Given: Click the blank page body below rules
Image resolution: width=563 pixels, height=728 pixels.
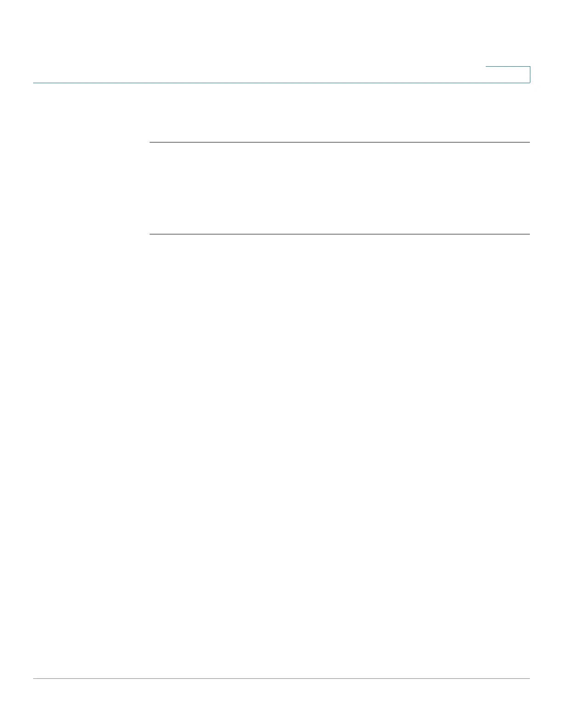Looking at the screenshot, I should point(339,455).
